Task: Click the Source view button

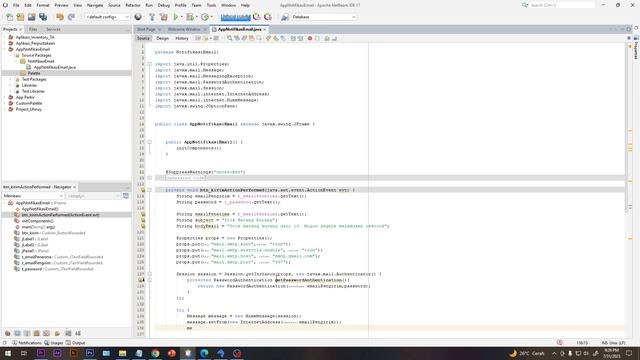Action: (x=143, y=38)
